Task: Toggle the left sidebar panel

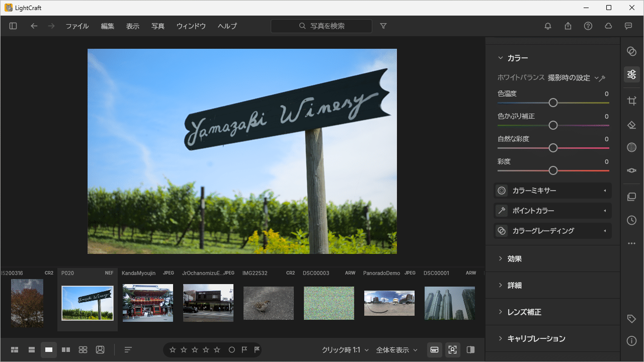Action: [13, 26]
